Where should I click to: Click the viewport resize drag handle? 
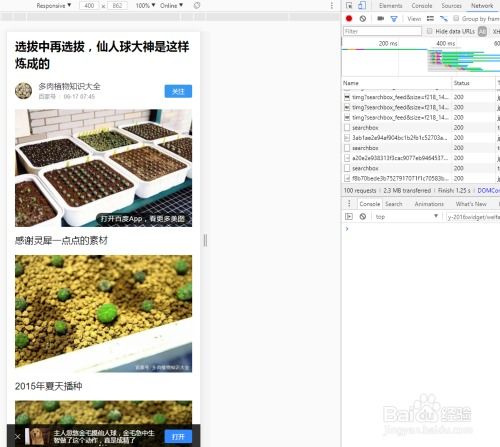(205, 240)
